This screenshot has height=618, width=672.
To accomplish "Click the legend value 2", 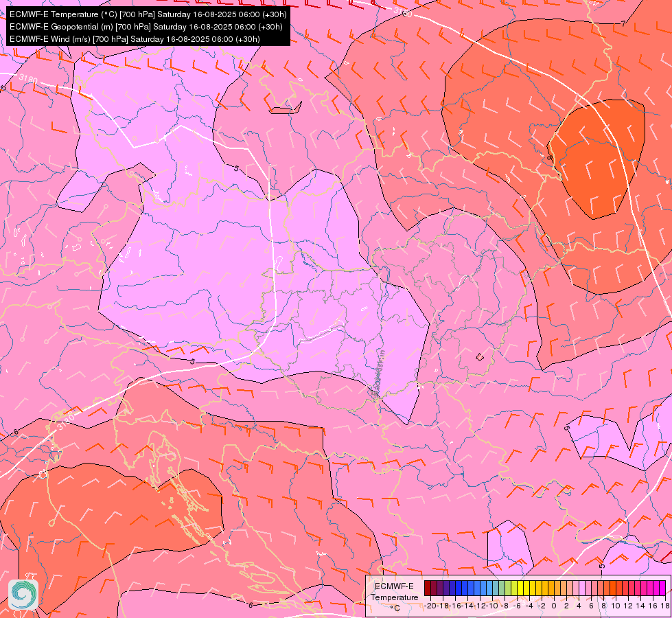I will point(566,606).
